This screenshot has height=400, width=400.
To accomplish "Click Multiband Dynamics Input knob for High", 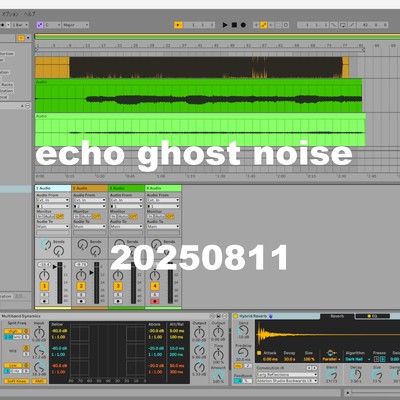I will click(x=39, y=332).
